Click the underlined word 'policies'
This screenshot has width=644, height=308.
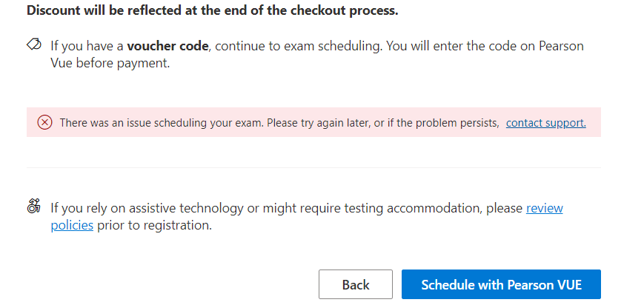pos(72,225)
